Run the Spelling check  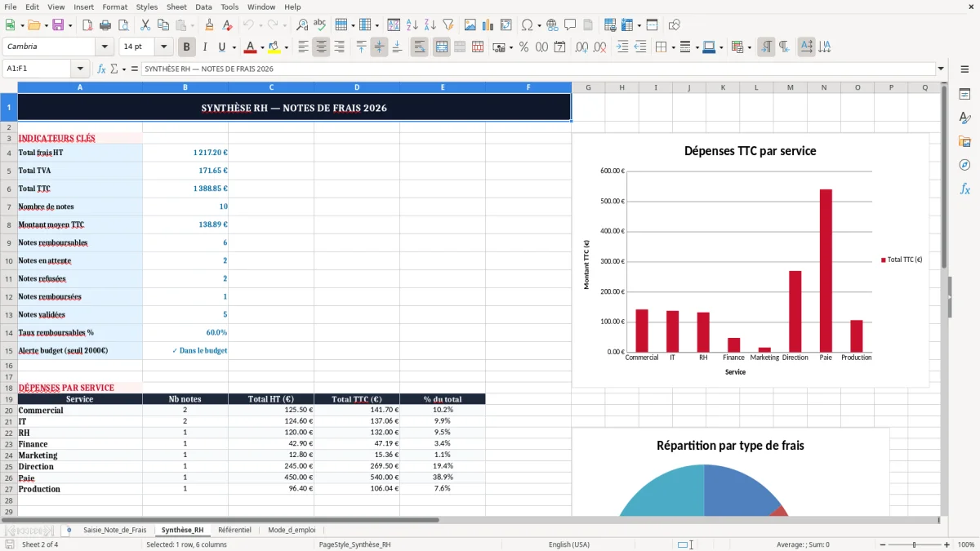coord(320,25)
